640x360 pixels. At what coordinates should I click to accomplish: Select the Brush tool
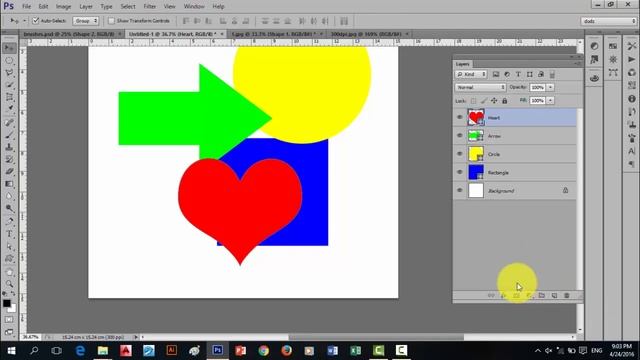pos(9,135)
